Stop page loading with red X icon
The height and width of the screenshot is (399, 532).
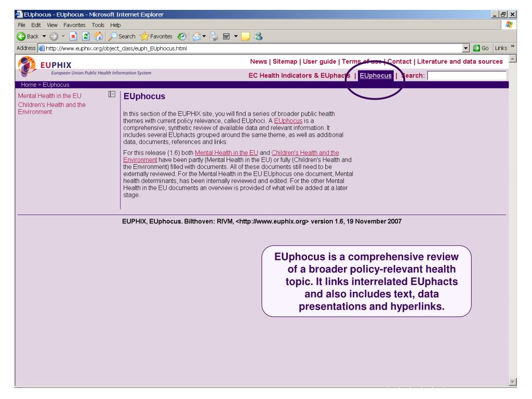point(73,36)
